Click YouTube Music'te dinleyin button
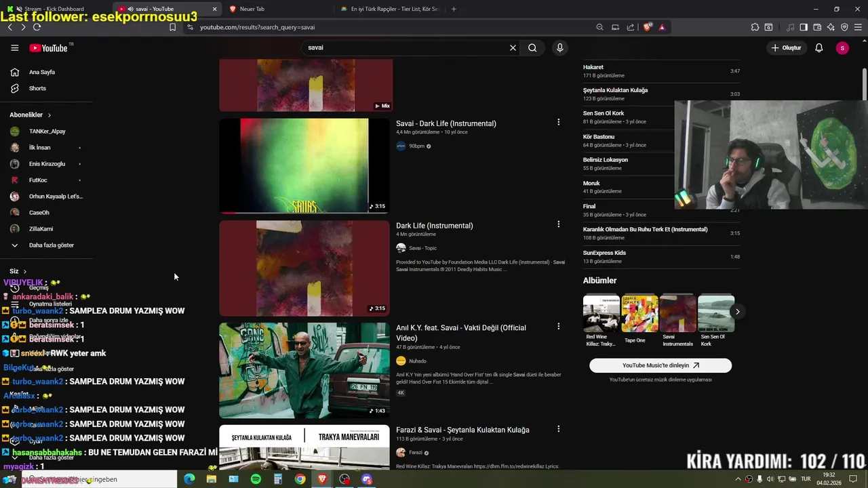Viewport: 868px width, 488px height. [660, 365]
